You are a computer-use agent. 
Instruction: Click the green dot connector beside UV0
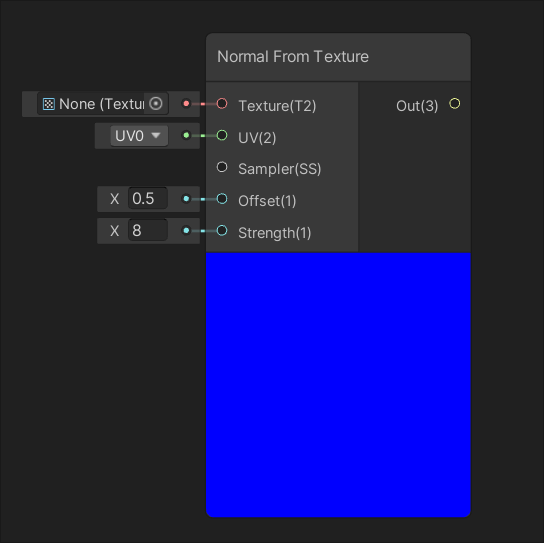(186, 135)
